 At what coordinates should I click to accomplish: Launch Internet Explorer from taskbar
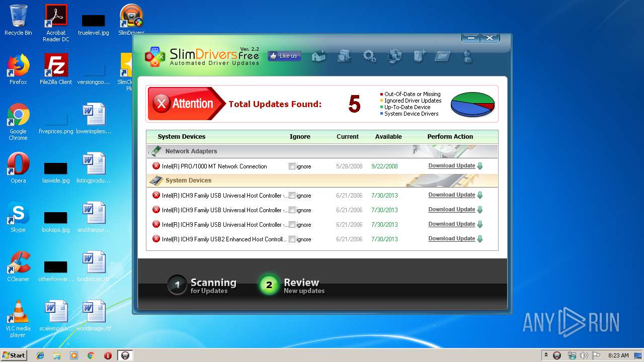coord(40,355)
